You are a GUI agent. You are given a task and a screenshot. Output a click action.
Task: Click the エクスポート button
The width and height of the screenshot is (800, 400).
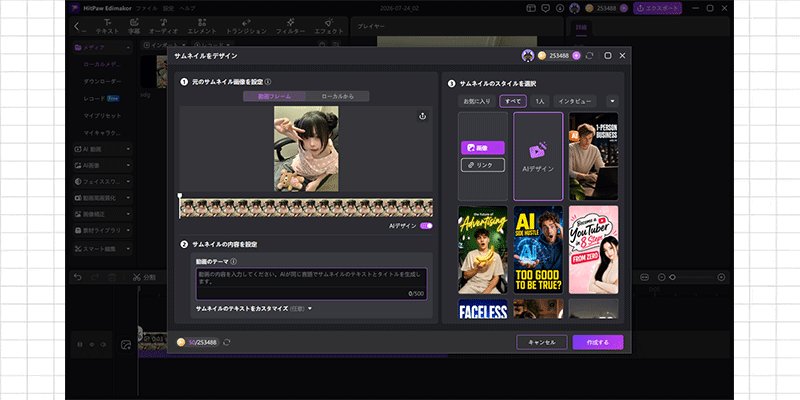click(x=658, y=8)
